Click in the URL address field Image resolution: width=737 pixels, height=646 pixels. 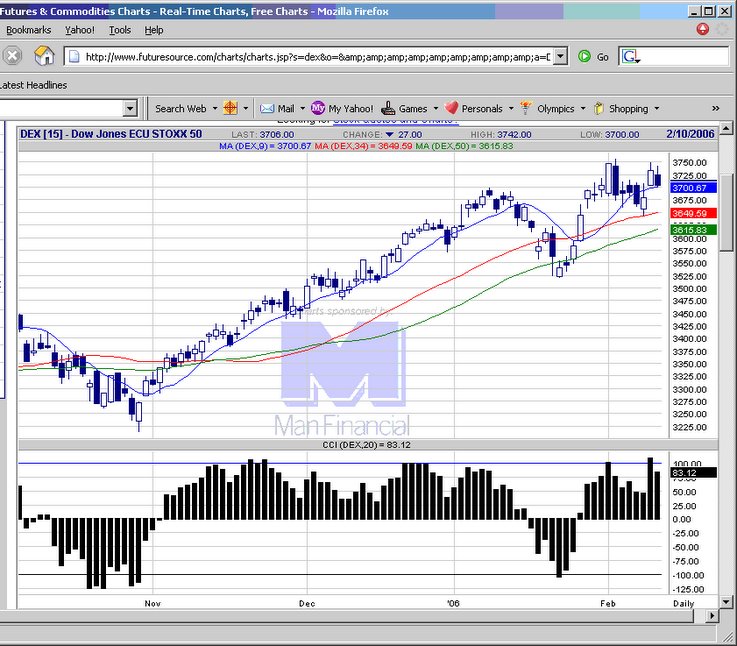point(317,57)
